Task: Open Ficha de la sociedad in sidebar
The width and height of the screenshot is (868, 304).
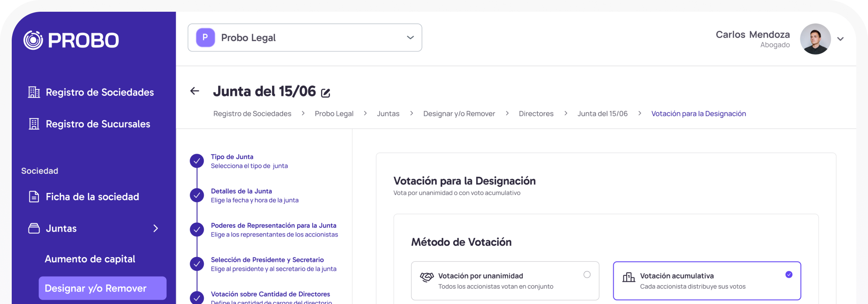Action: [x=84, y=196]
